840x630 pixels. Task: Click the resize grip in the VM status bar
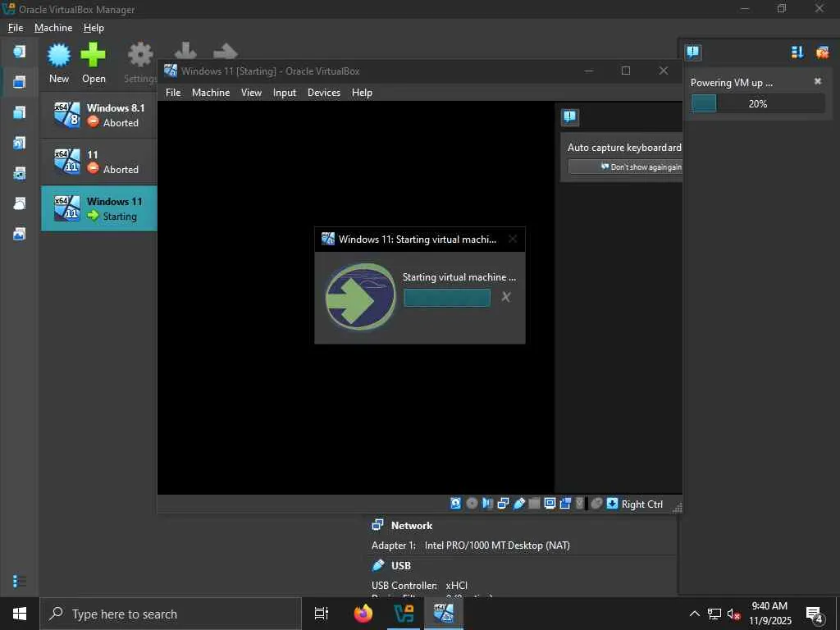click(x=677, y=507)
